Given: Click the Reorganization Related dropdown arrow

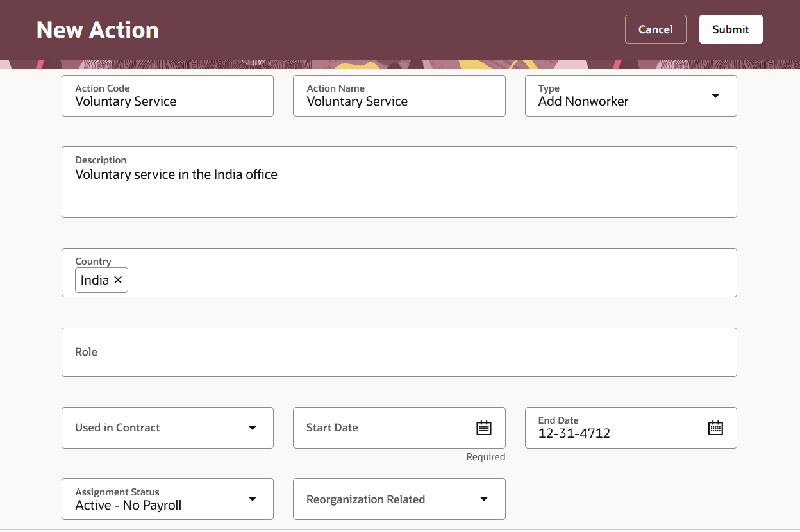Looking at the screenshot, I should click(484, 499).
